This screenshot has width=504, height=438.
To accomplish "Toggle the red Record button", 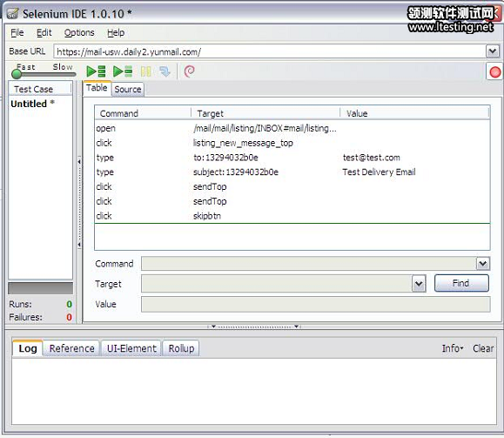I will [x=494, y=71].
